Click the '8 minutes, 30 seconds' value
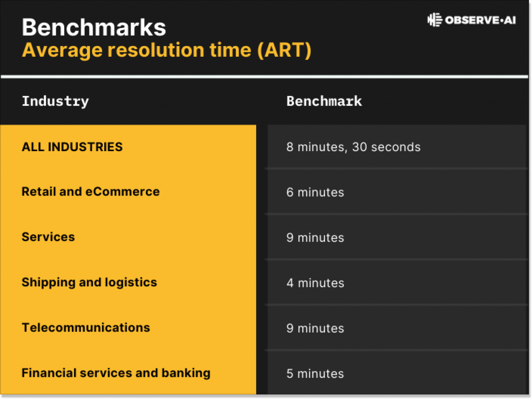 (x=353, y=147)
